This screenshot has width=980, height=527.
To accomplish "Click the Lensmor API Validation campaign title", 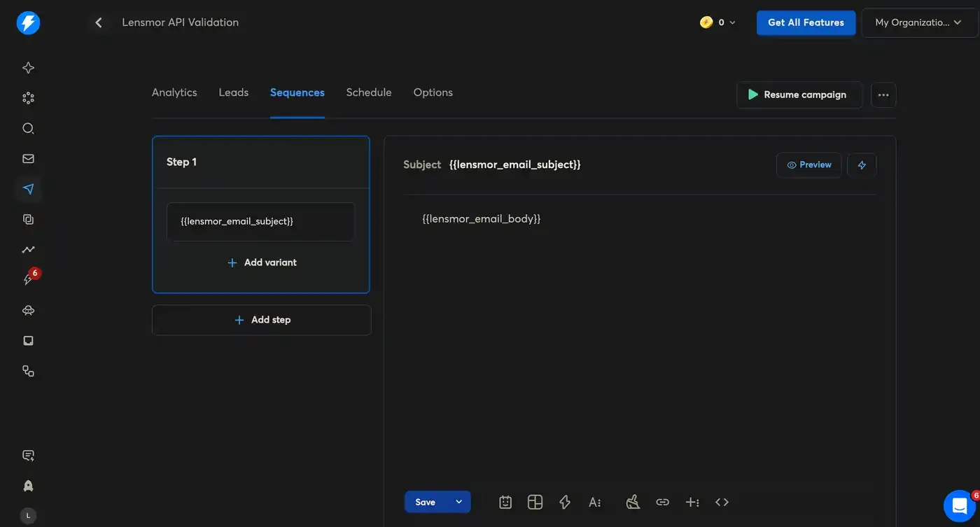I will pyautogui.click(x=181, y=22).
